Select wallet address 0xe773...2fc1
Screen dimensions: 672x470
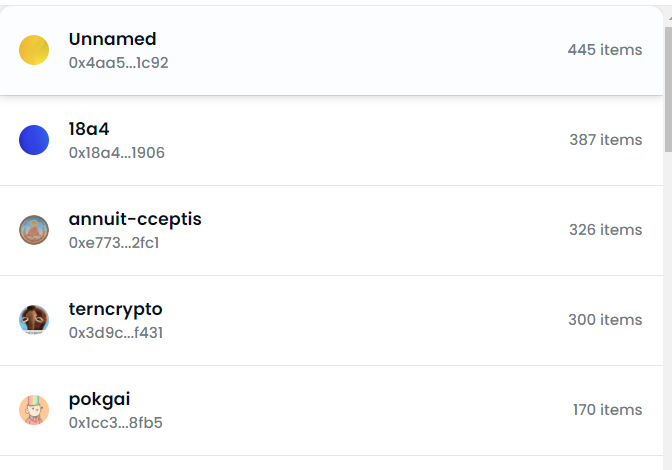[114, 243]
